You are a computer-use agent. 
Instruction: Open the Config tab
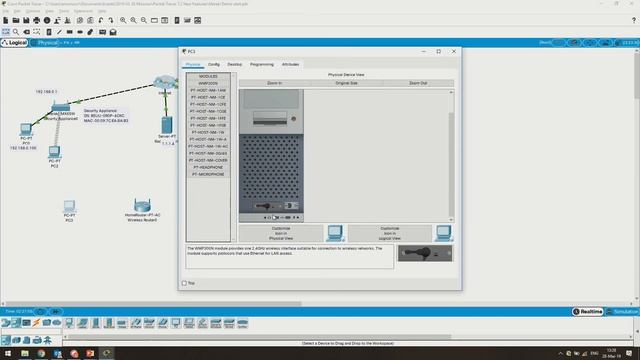click(213, 64)
